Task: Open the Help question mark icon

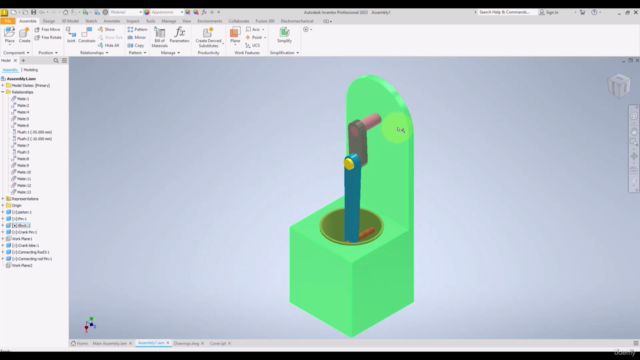Action: [594, 12]
